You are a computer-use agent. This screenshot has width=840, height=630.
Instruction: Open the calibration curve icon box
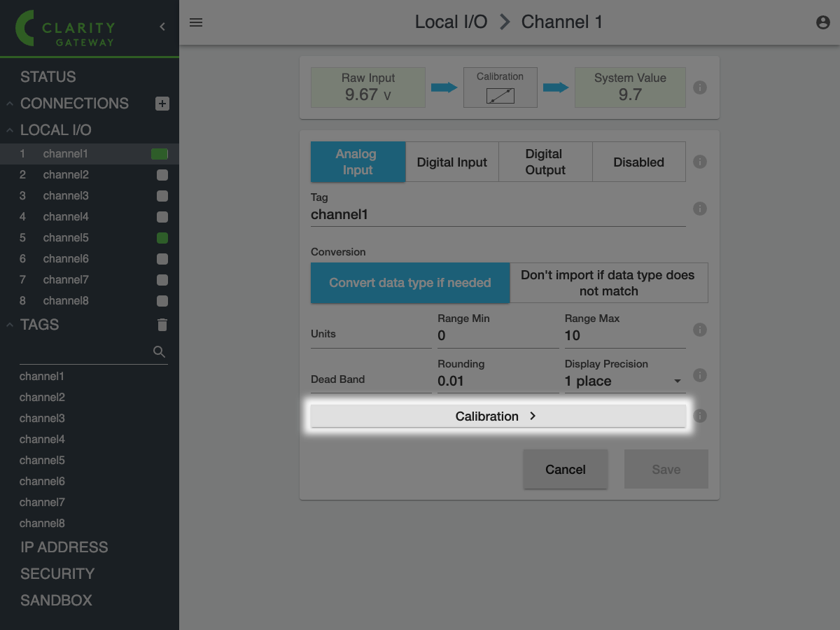(500, 88)
